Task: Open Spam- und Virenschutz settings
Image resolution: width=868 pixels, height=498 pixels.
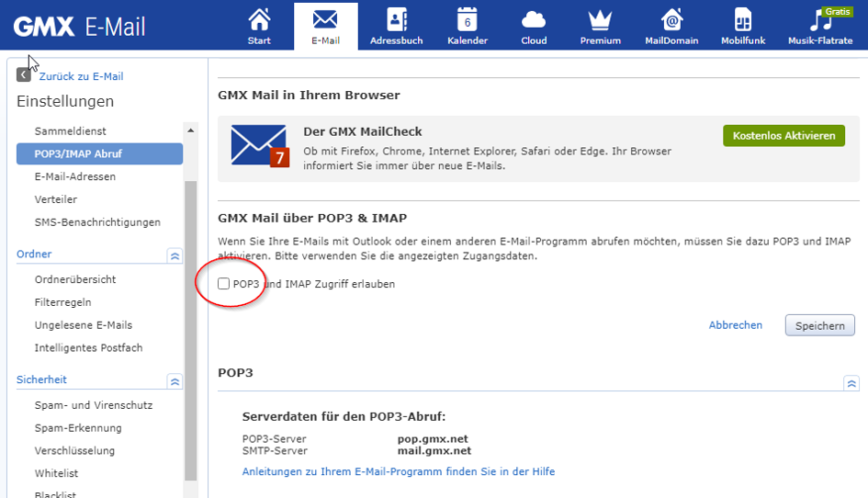Action: coord(94,405)
